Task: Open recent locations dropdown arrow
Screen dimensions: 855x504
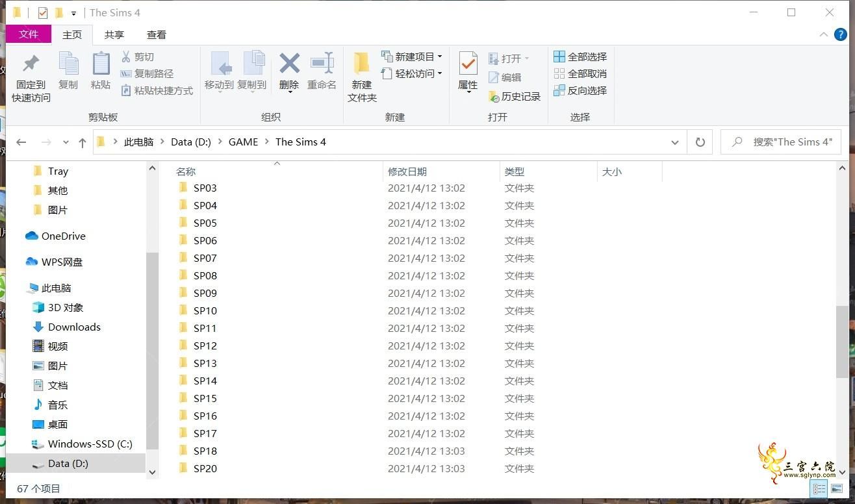Action: [x=66, y=142]
